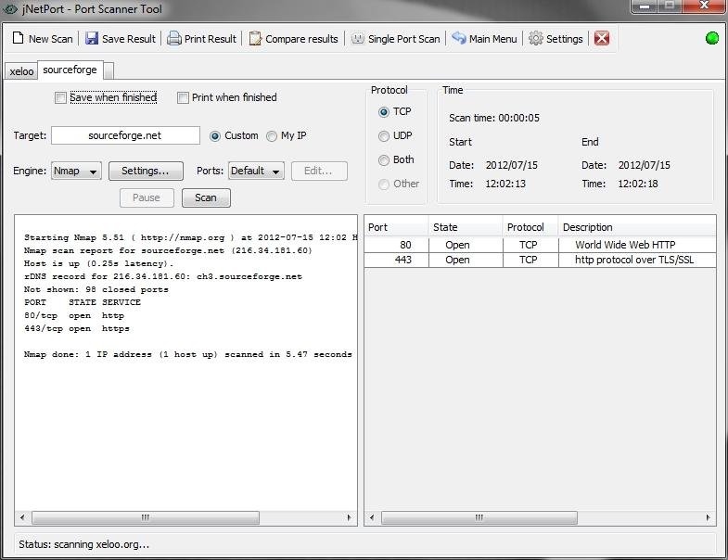The width and height of the screenshot is (728, 560).
Task: Open the Engine Nmap dropdown
Action: coord(76,171)
